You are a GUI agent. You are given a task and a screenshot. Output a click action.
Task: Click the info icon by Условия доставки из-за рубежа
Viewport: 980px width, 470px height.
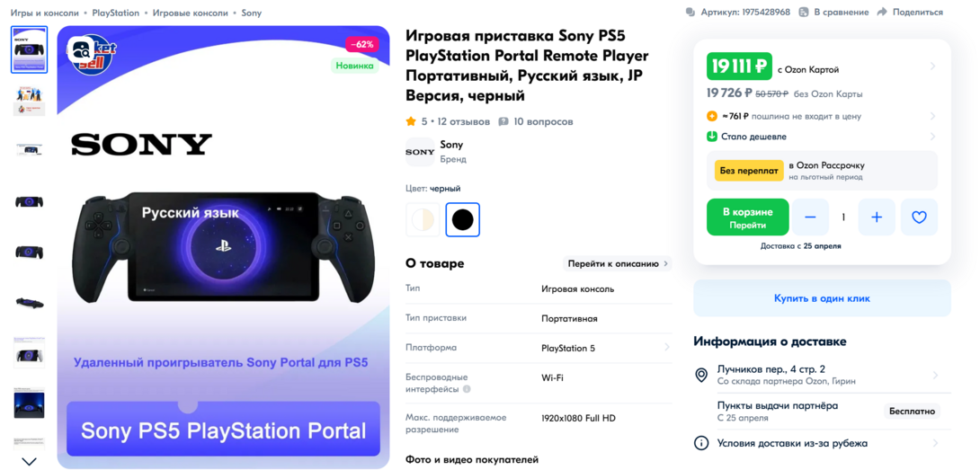click(701, 443)
